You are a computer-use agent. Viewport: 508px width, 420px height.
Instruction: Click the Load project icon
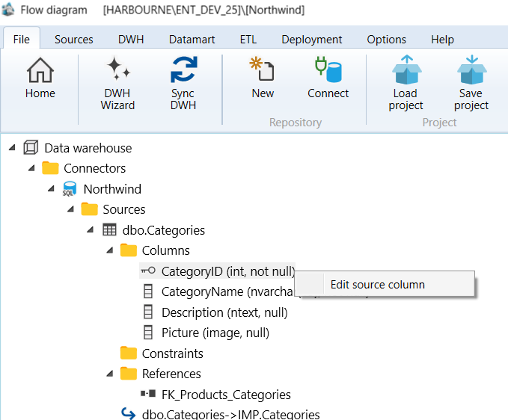(406, 70)
